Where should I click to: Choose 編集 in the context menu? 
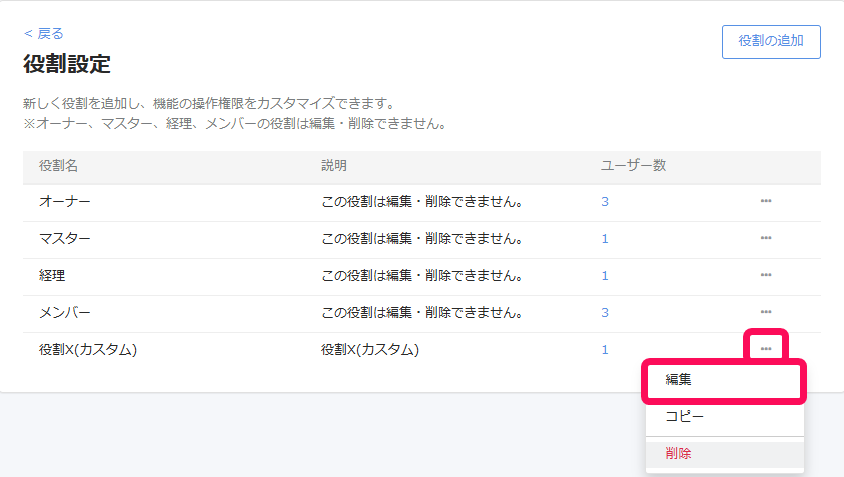(725, 380)
